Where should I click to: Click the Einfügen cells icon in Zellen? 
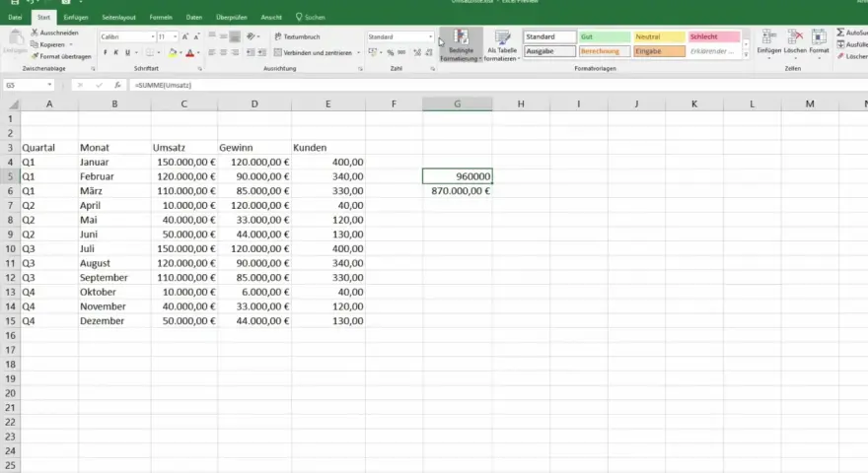point(769,42)
